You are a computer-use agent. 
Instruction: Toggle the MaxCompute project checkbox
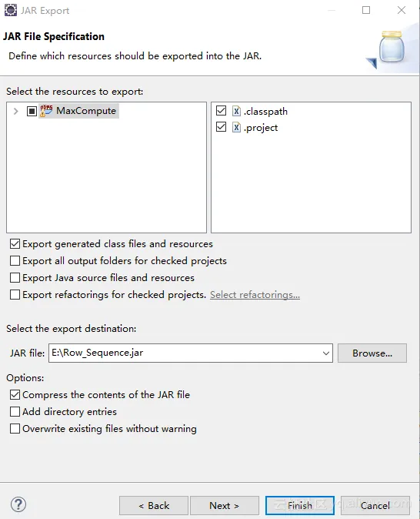tap(32, 111)
